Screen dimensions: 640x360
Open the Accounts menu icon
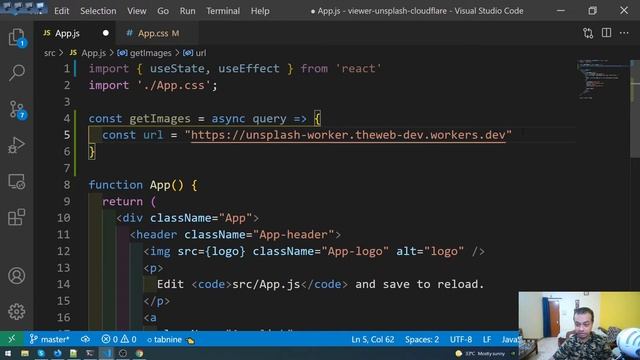click(17, 276)
